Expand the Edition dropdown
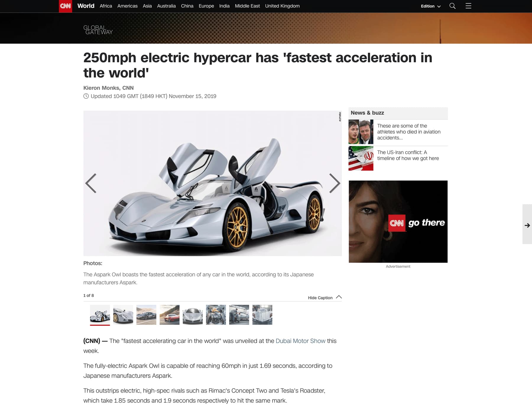The image size is (532, 408). pos(431,6)
